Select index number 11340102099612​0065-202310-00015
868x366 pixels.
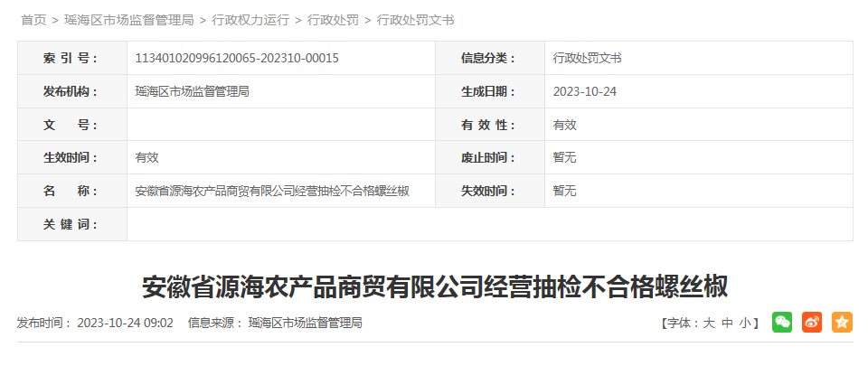coord(237,58)
